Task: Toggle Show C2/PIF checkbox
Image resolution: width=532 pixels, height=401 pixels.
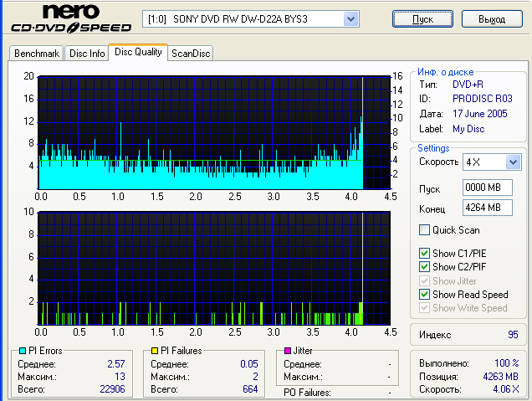Action: 425,267
